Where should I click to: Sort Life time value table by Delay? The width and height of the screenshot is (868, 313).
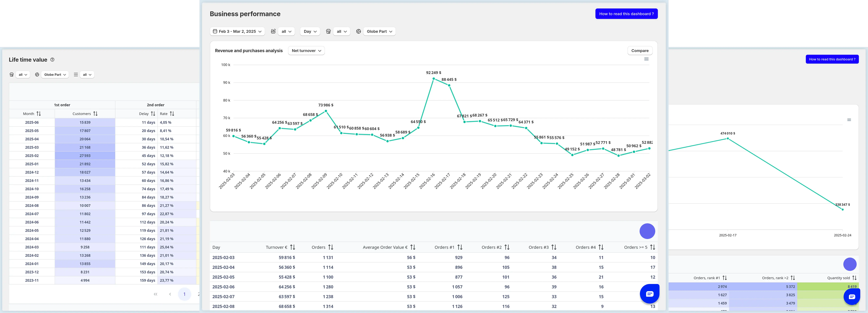pyautogui.click(x=153, y=114)
